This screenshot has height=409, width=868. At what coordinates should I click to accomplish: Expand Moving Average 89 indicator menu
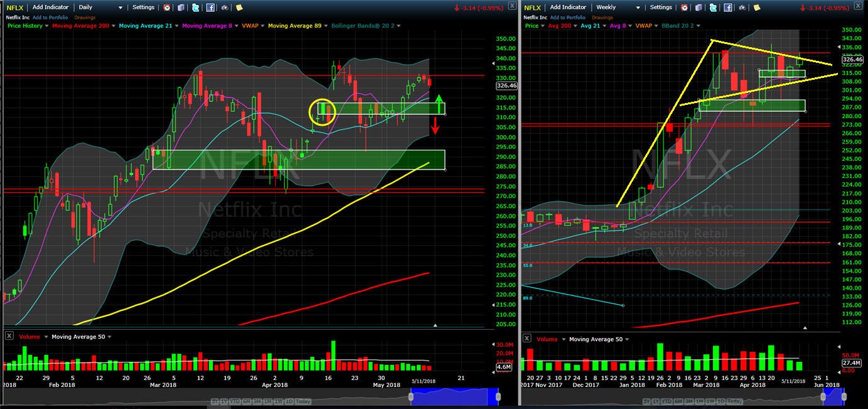pyautogui.click(x=325, y=26)
